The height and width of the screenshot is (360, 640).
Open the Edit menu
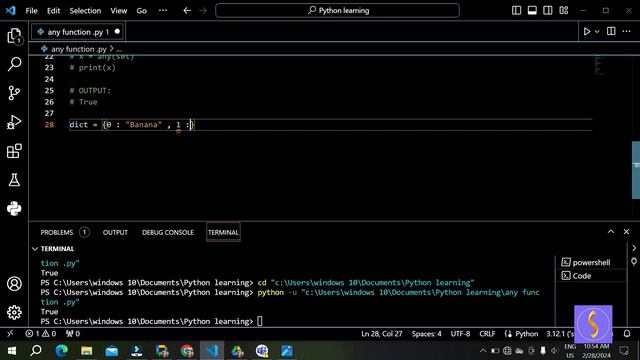coord(53,11)
